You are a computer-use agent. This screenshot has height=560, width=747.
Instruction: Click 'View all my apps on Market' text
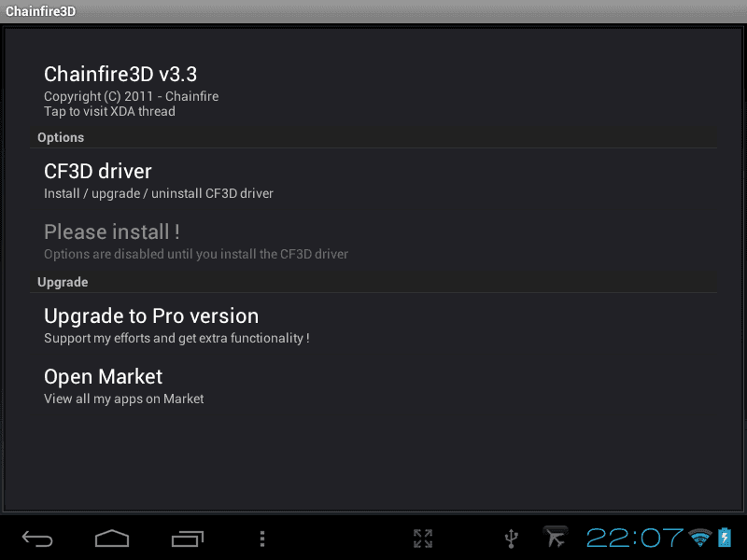point(124,399)
